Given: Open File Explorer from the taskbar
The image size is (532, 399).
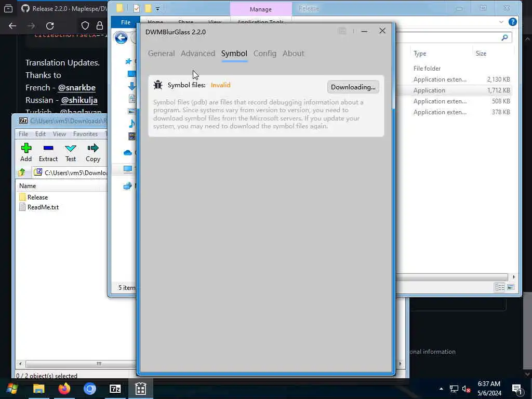Looking at the screenshot, I should point(38,389).
